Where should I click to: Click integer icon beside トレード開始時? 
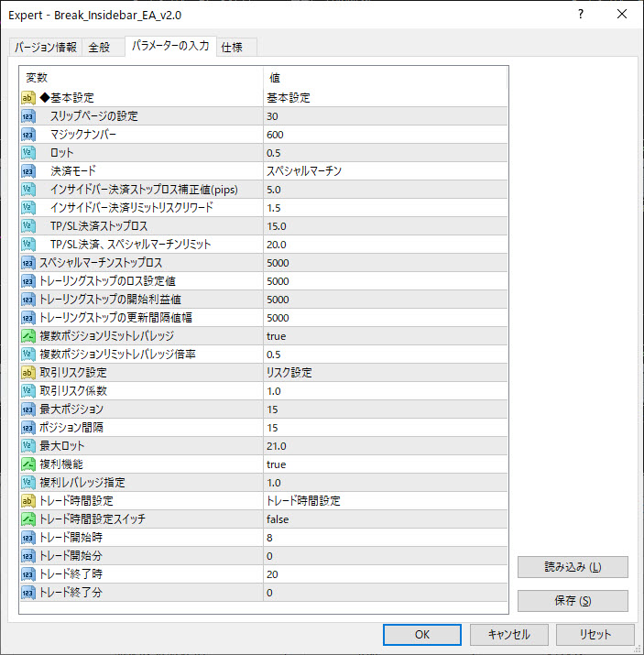[x=28, y=538]
